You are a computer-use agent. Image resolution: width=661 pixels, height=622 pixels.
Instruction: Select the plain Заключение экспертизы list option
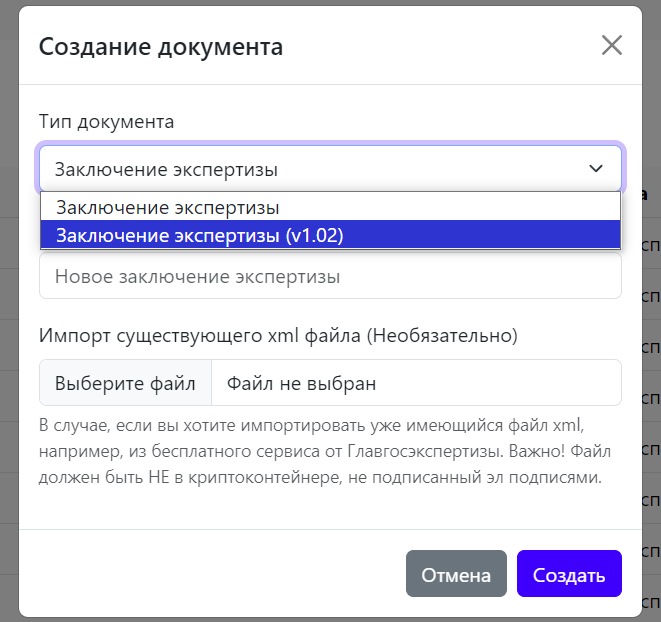(168, 208)
